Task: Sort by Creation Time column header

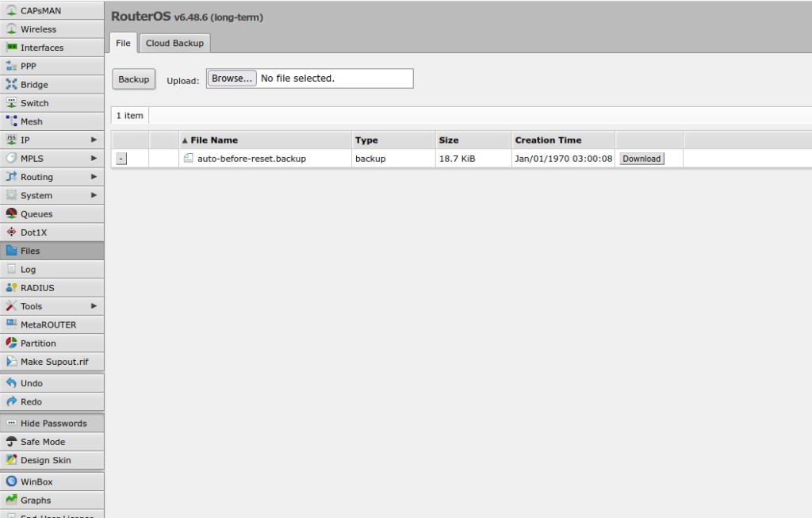Action: 564,140
